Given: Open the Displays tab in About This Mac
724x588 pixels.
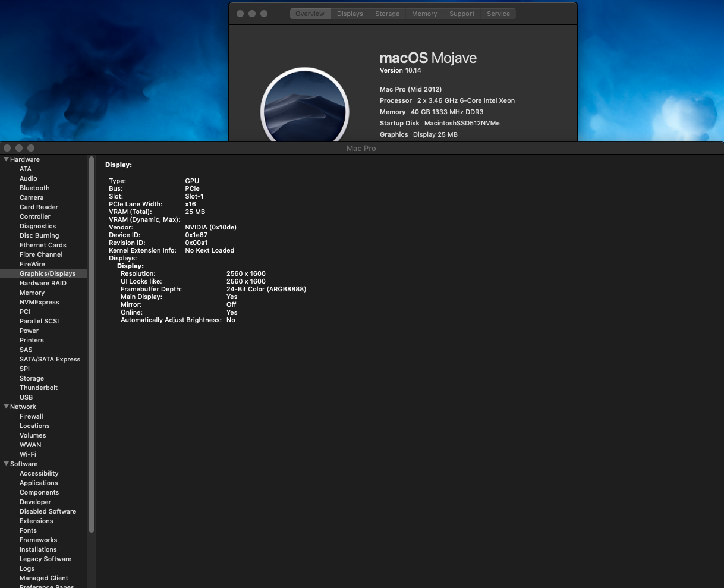Looking at the screenshot, I should [x=350, y=14].
